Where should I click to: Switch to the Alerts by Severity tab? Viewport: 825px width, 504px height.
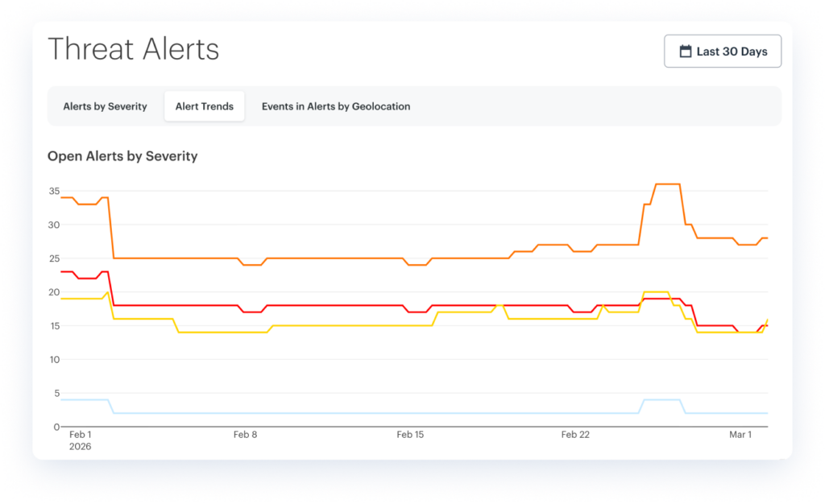click(105, 106)
